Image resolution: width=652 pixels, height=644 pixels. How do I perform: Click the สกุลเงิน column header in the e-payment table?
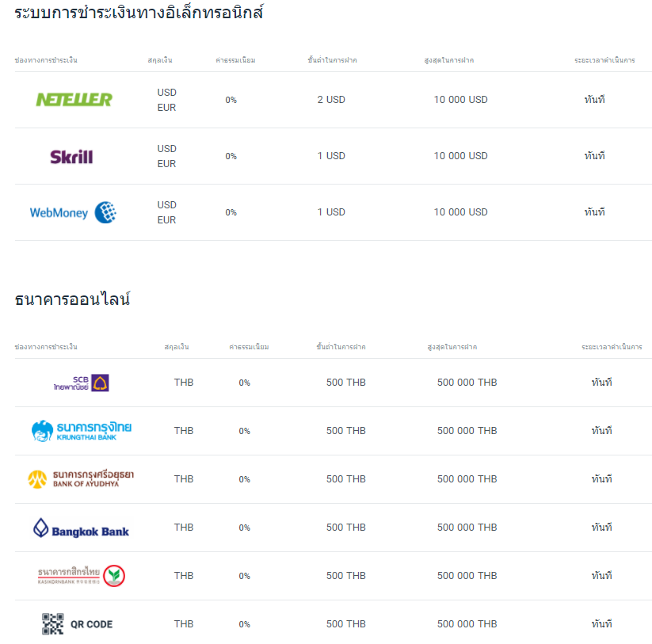(x=160, y=60)
